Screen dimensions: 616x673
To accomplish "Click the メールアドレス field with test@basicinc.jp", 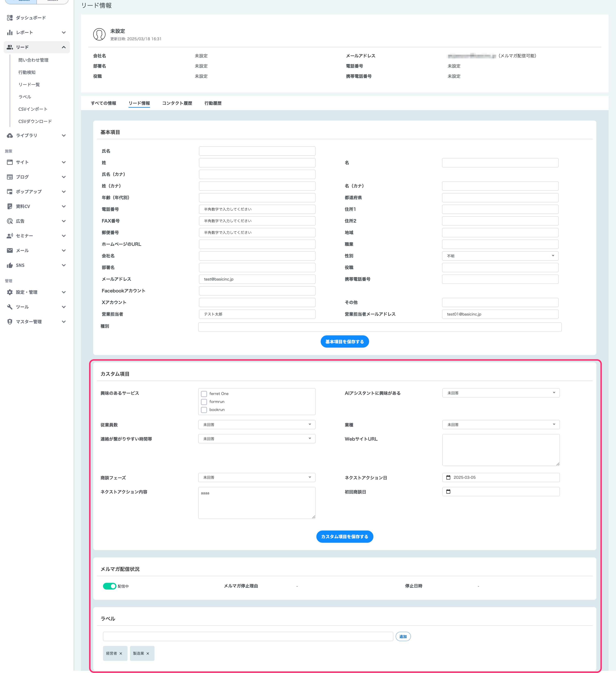I will point(257,279).
